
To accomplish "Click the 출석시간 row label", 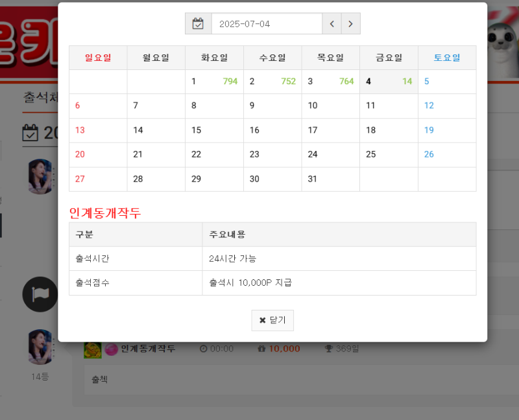I will [136, 259].
